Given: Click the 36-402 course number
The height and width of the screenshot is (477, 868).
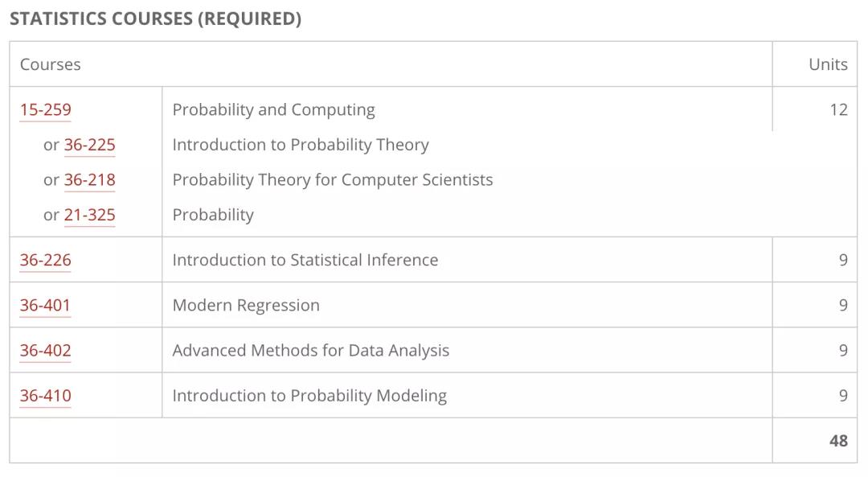Looking at the screenshot, I should point(45,351).
